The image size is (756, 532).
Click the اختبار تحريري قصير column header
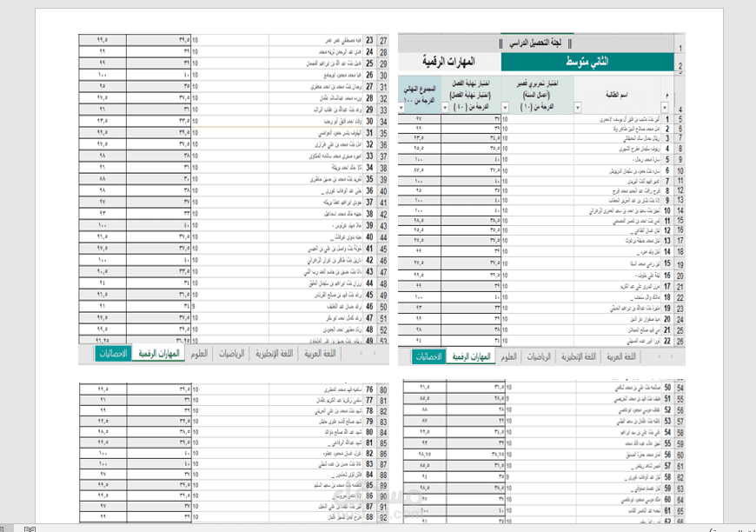pyautogui.click(x=537, y=95)
